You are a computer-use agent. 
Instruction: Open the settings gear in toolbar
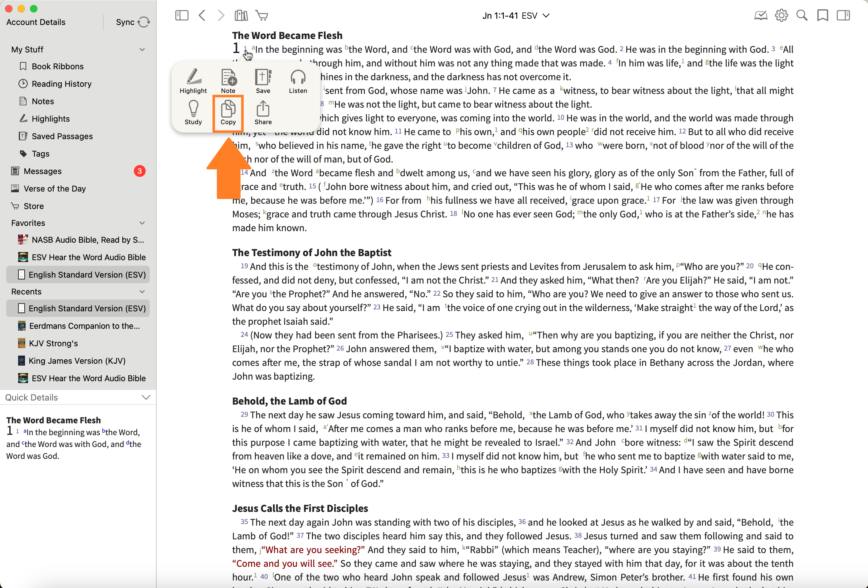781,15
